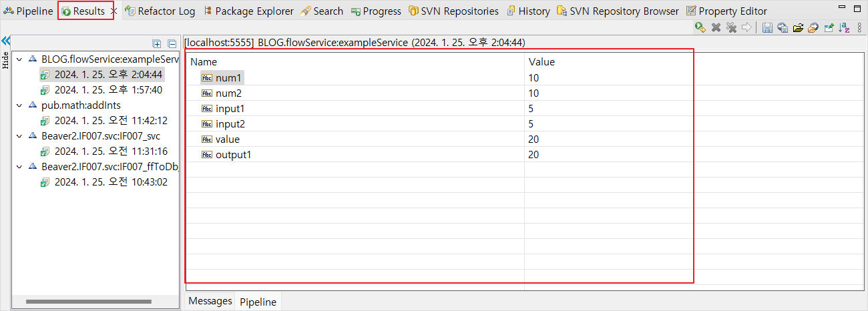Click the Abc icon beside input2
The image size is (868, 311).
[207, 123]
